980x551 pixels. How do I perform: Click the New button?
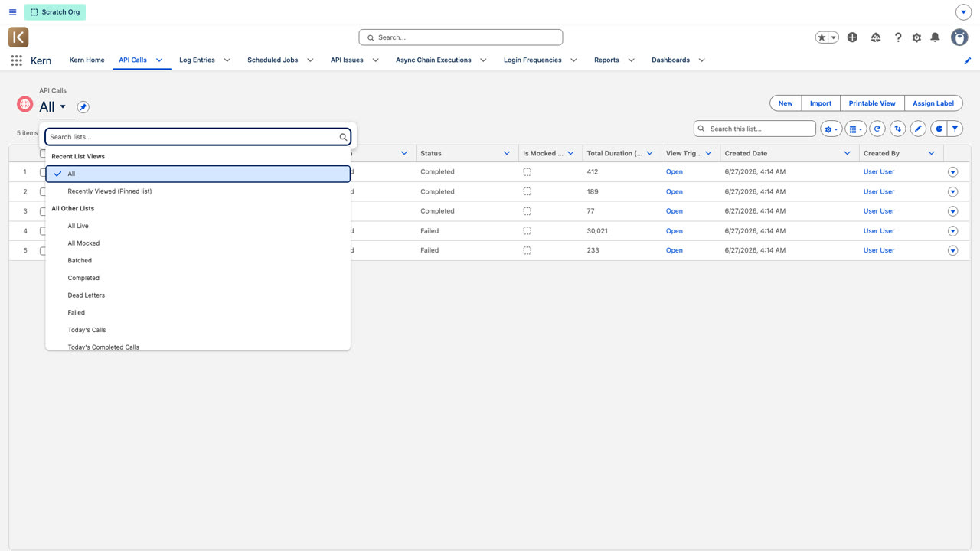786,103
